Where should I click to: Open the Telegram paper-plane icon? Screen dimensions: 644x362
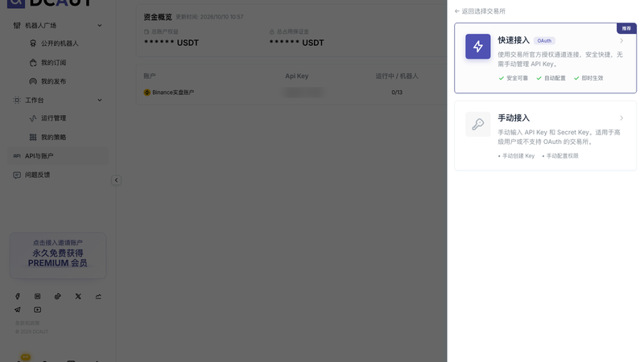pos(17,310)
